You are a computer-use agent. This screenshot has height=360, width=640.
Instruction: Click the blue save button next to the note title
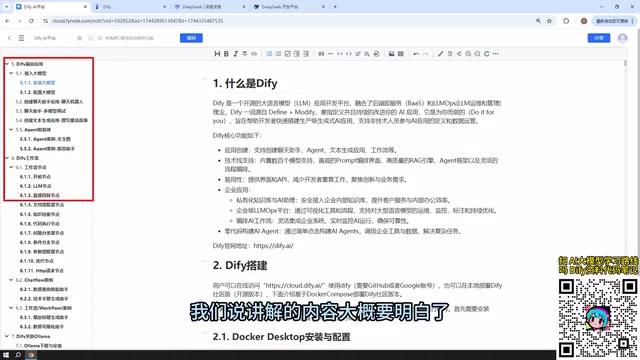pyautogui.click(x=191, y=38)
